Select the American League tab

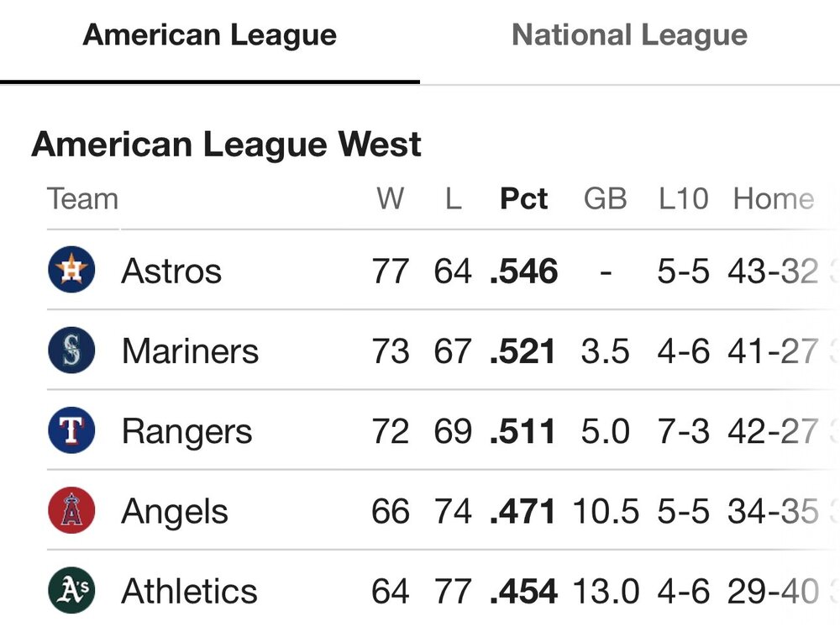pos(210,35)
